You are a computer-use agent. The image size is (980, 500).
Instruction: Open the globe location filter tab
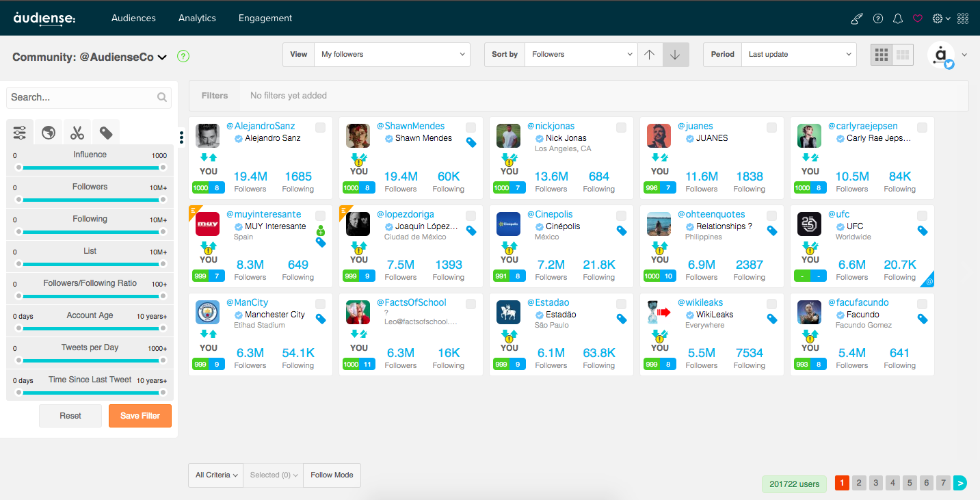pos(49,132)
